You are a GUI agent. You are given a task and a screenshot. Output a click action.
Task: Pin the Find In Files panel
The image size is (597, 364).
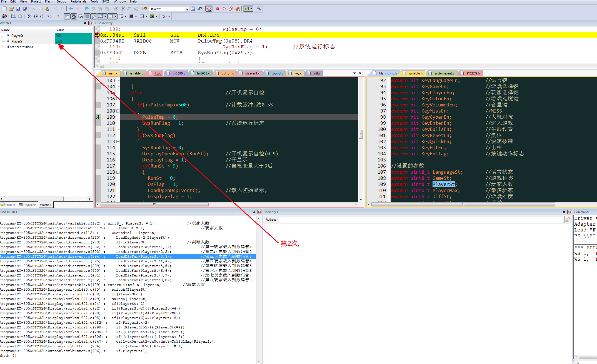(254, 212)
